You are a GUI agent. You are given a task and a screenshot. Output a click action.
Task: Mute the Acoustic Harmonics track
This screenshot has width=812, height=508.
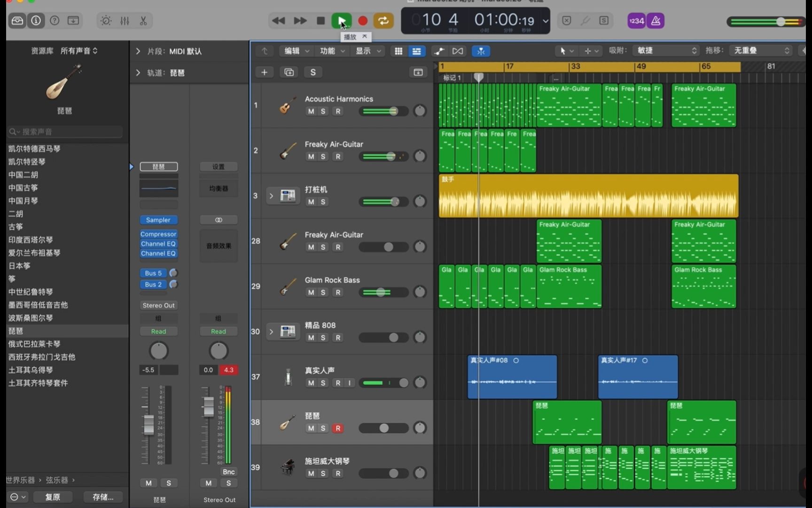point(311,111)
